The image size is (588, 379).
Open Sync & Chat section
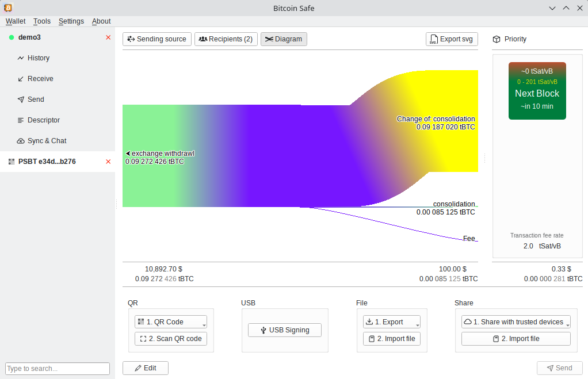[x=47, y=141]
